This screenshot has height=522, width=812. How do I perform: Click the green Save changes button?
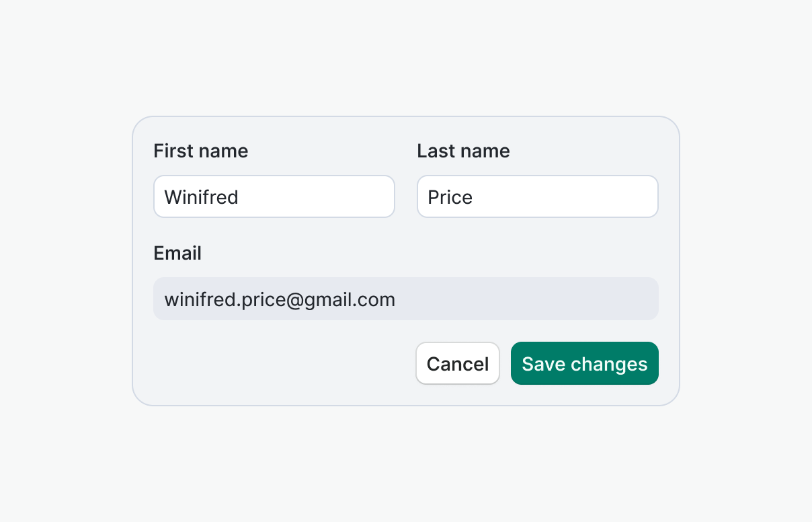click(584, 363)
